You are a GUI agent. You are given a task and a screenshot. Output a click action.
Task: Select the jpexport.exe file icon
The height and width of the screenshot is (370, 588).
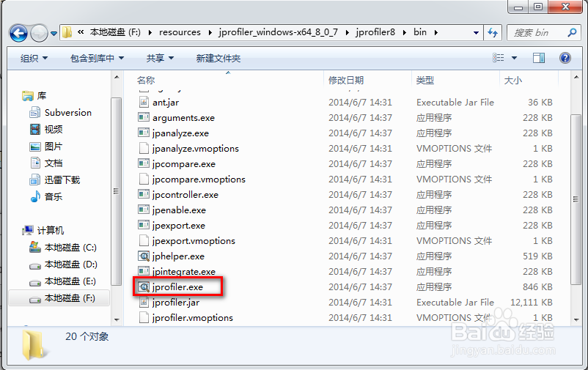click(144, 225)
